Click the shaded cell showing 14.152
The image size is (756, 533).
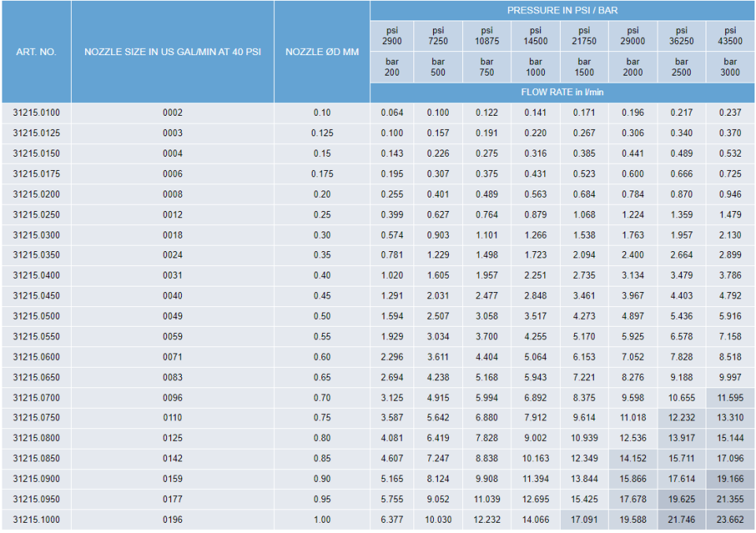click(632, 459)
